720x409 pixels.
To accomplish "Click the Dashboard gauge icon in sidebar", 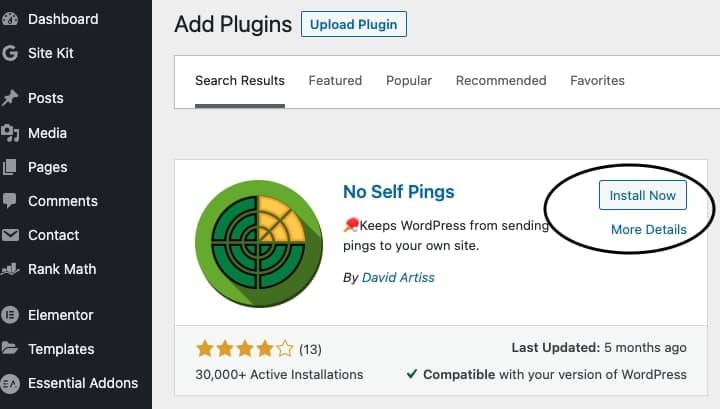I will pos(8,19).
